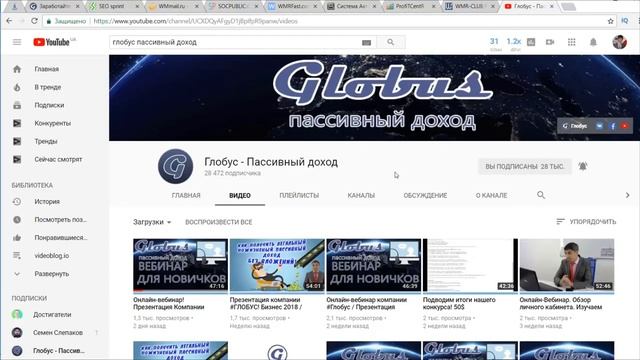Open the 46:39 webinar video thumbnail
This screenshot has height=360, width=640.
coord(373,265)
